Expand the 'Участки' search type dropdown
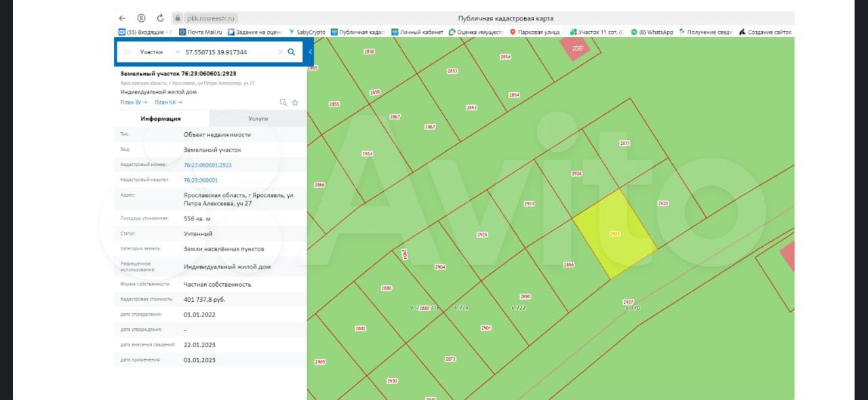The width and height of the screenshot is (868, 400). pos(178,52)
